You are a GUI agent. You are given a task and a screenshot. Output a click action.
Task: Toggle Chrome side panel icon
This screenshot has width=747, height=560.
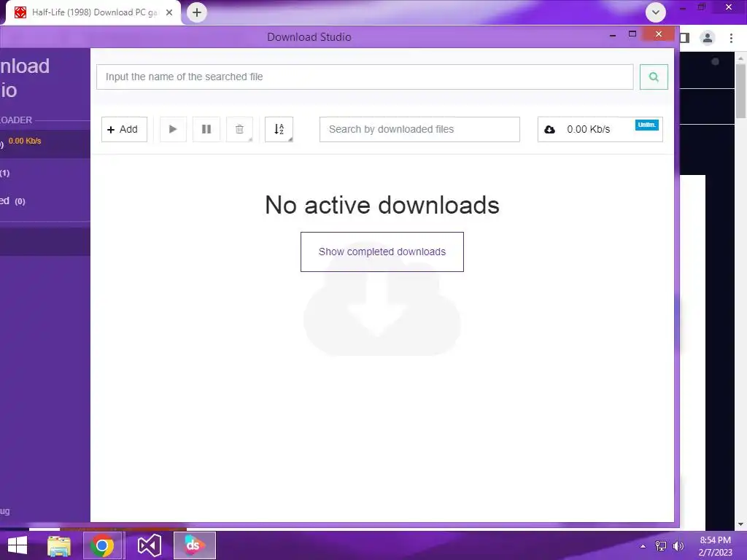tap(684, 38)
